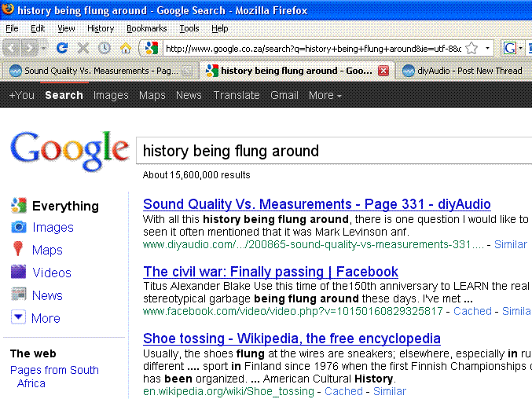
Task: Open Maps in the black Google bar
Action: (x=152, y=95)
